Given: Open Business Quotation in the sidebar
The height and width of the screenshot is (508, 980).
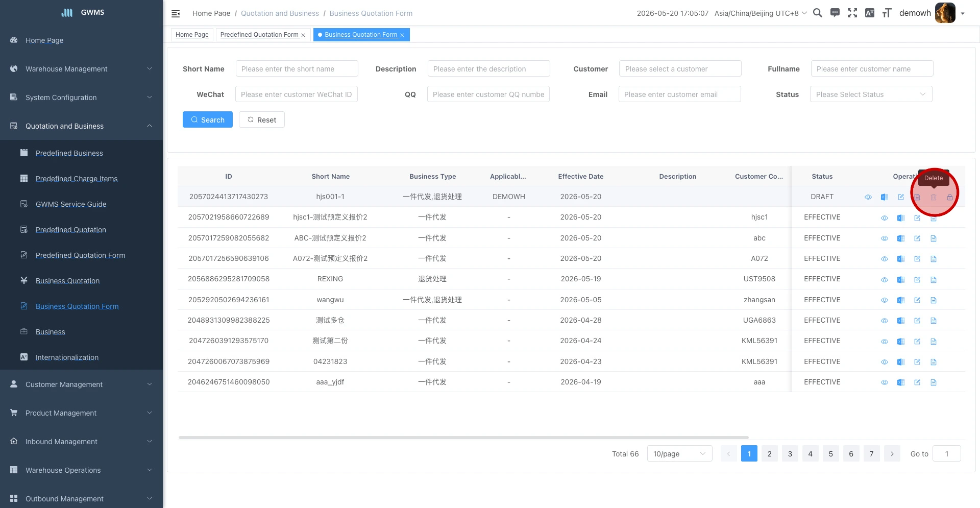Looking at the screenshot, I should coord(82,281).
